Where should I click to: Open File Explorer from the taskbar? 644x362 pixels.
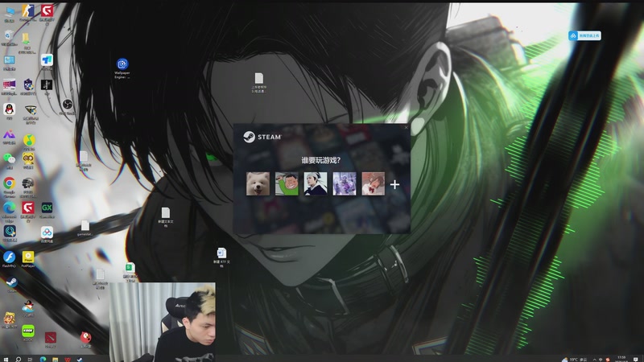[x=55, y=359]
